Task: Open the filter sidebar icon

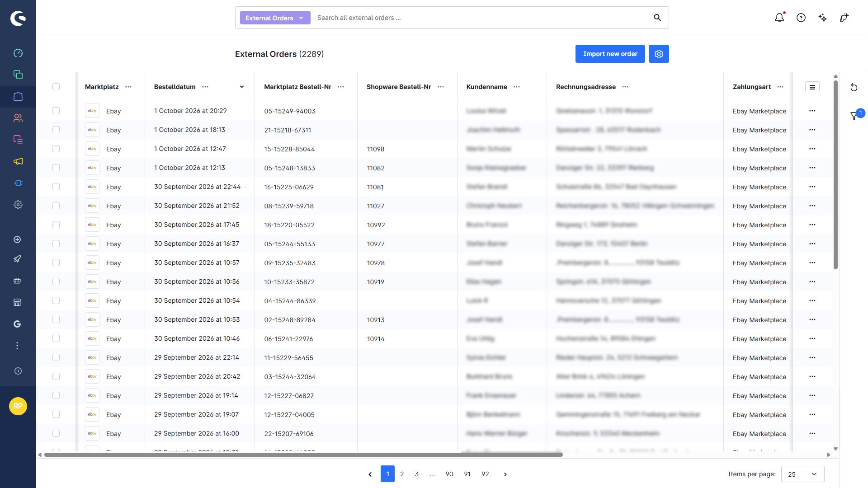Action: 854,116
